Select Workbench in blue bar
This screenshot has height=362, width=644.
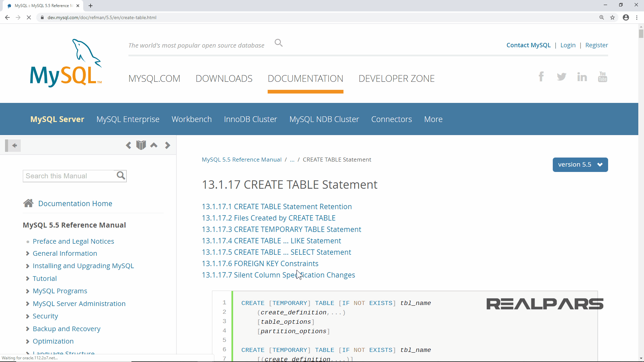pyautogui.click(x=192, y=119)
